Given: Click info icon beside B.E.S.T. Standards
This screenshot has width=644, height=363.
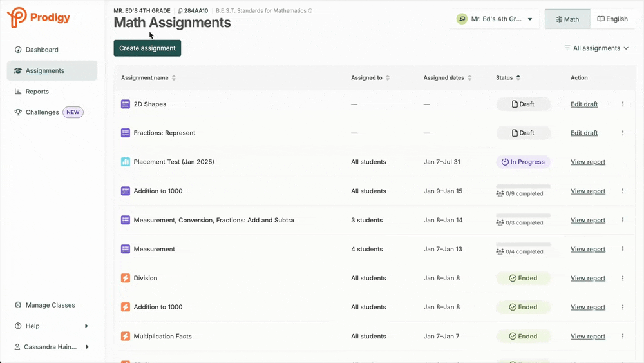Looking at the screenshot, I should point(310,11).
